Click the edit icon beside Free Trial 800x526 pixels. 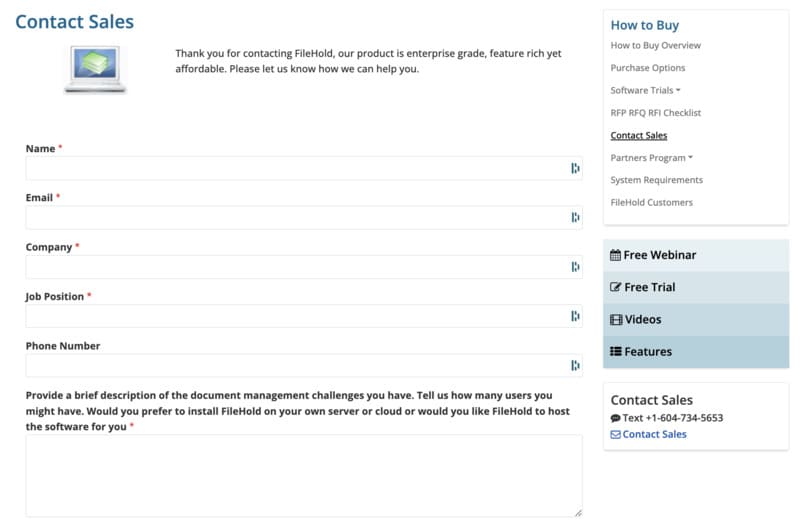click(616, 287)
